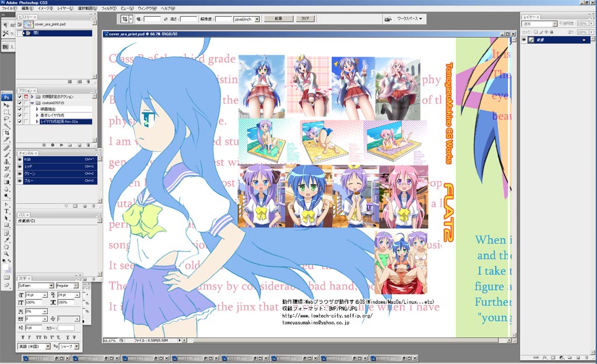The height and width of the screenshot is (364, 597).
Task: Toggle lock transparent pixels in Layers panel
Action: [x=535, y=33]
